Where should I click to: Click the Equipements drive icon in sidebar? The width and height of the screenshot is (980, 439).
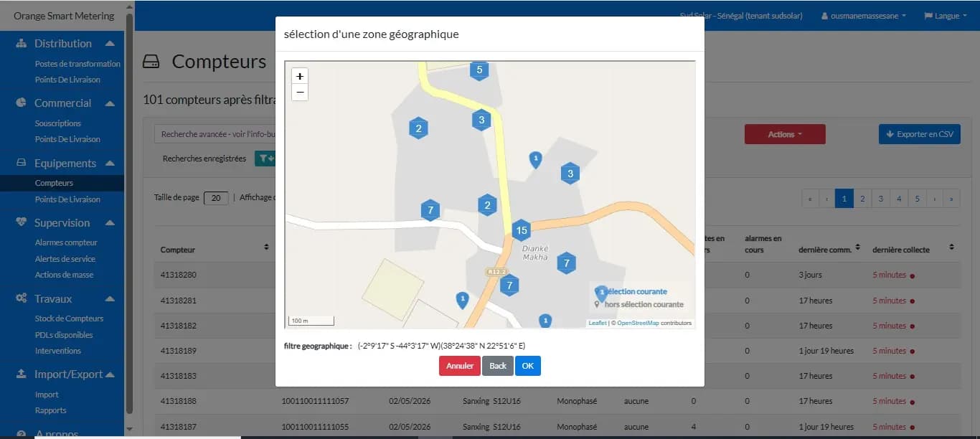click(x=21, y=164)
